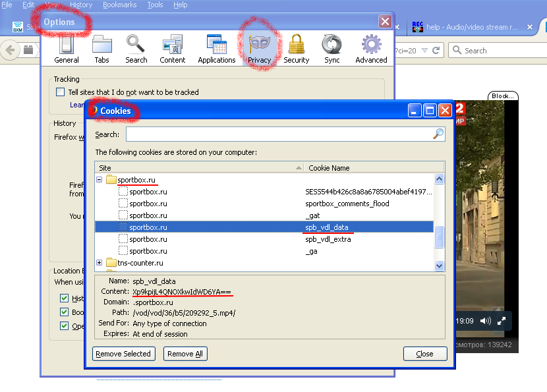Click the cookie Path value /vod/vod/36/b5

184,313
